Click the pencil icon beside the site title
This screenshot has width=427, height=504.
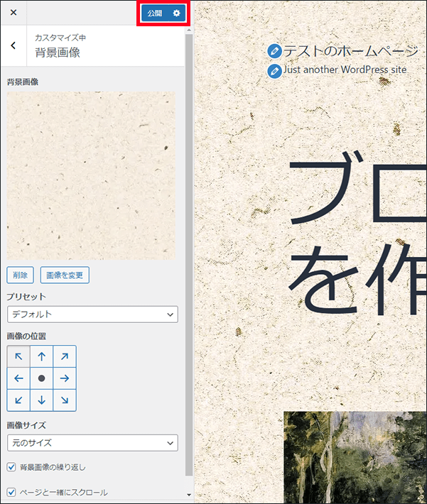(274, 51)
